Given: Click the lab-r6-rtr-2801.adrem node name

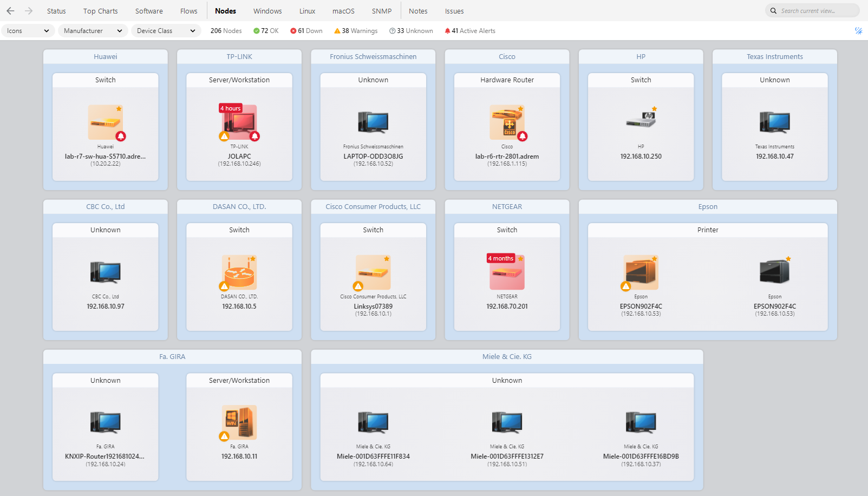Looking at the screenshot, I should tap(507, 156).
